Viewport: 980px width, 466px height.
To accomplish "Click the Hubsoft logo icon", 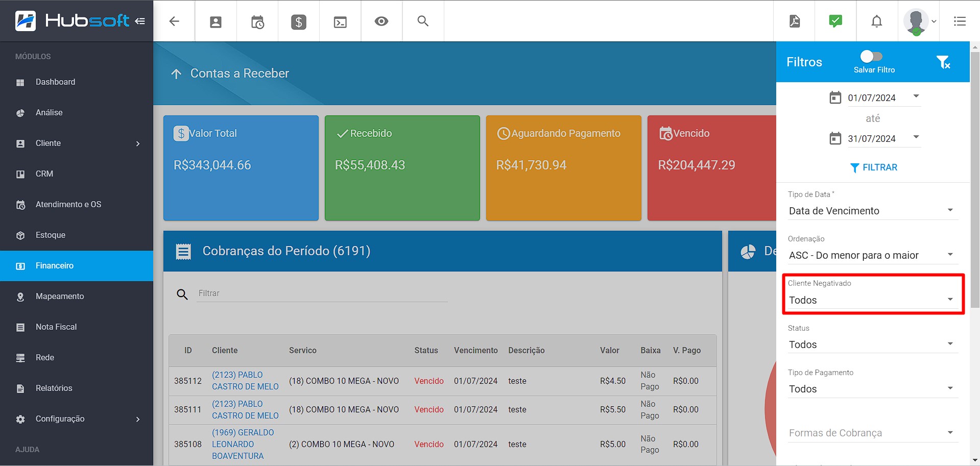I will coord(26,21).
